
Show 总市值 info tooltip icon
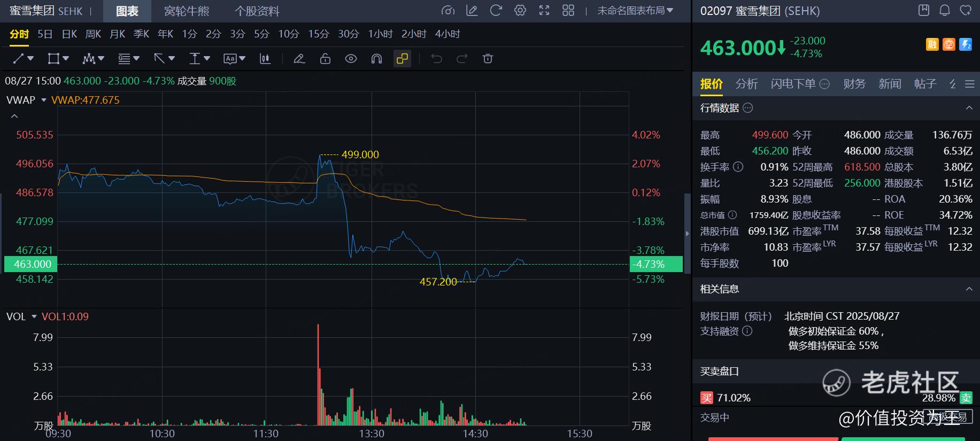[732, 215]
